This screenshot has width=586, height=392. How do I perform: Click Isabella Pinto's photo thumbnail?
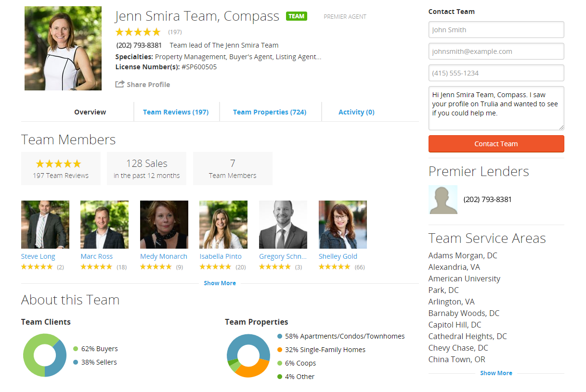click(223, 225)
